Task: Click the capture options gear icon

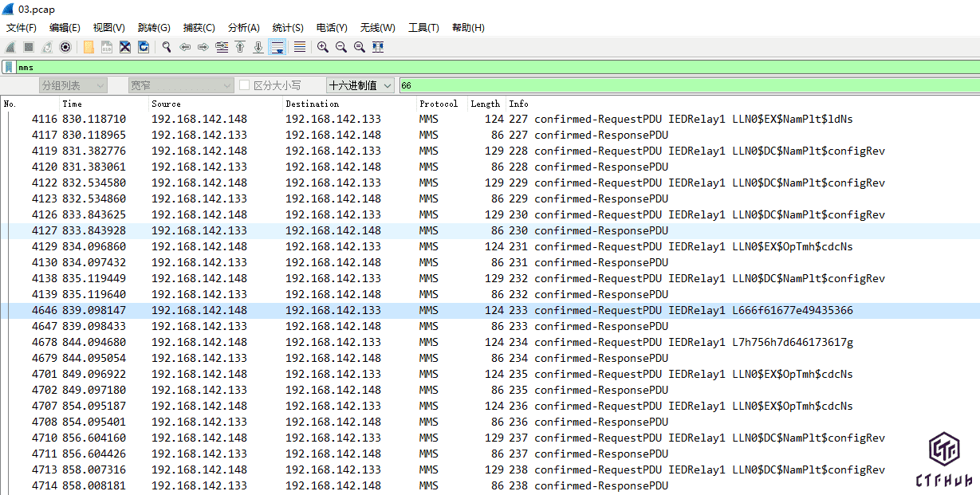Action: tap(65, 47)
